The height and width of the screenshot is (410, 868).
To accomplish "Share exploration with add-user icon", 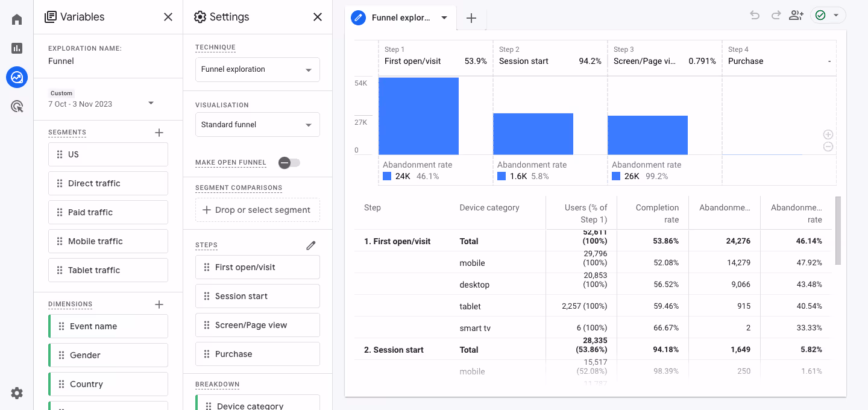I will [x=796, y=15].
